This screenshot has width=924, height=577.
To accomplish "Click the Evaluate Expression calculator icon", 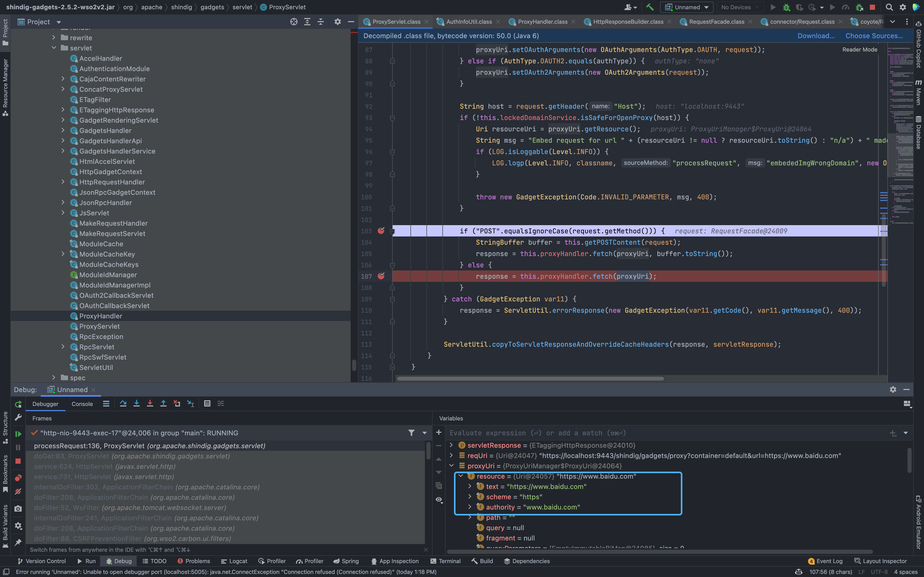I will 207,404.
